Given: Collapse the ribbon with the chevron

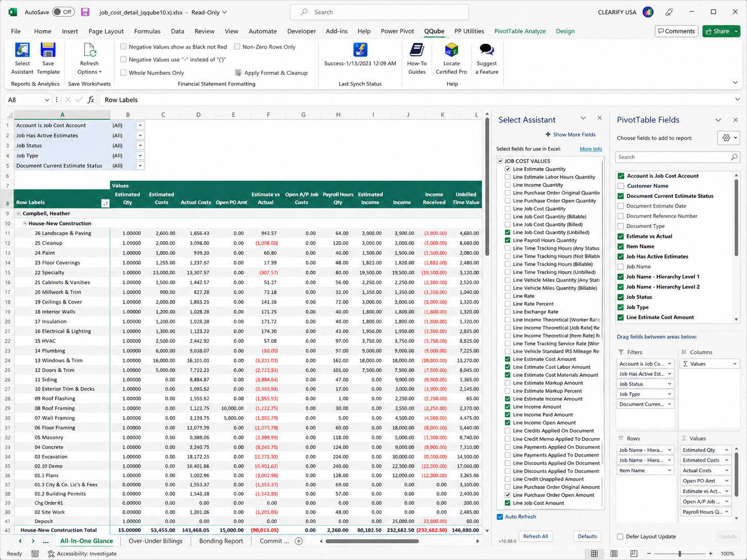Looking at the screenshot, I should coord(735,83).
